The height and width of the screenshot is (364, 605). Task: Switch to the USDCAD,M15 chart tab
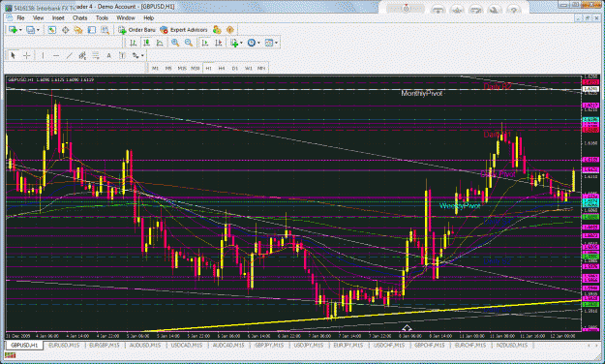(187, 345)
